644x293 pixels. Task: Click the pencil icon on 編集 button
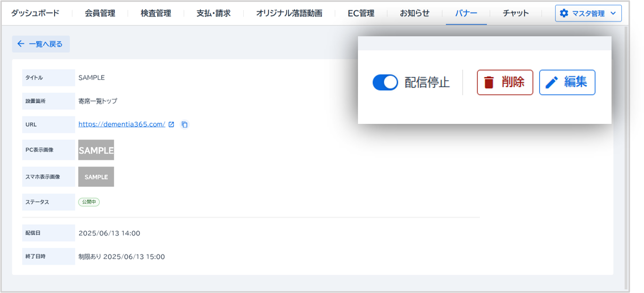551,82
